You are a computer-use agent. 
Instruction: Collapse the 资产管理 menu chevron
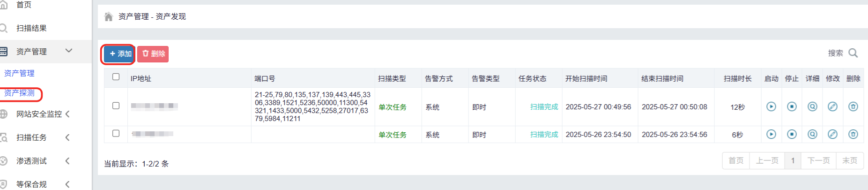69,50
